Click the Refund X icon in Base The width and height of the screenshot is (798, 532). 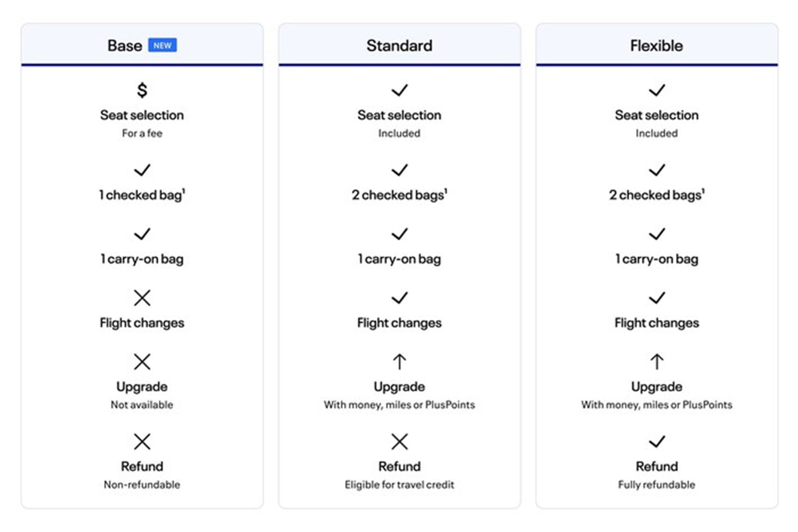pyautogui.click(x=142, y=442)
